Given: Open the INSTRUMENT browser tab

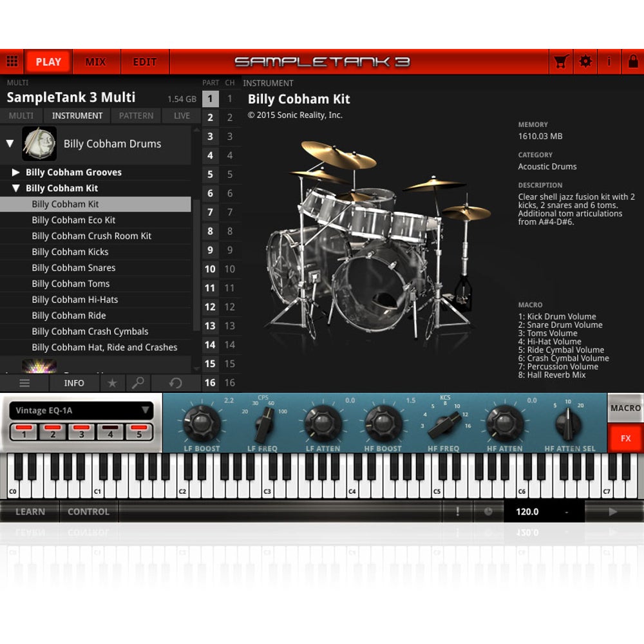Looking at the screenshot, I should [77, 116].
